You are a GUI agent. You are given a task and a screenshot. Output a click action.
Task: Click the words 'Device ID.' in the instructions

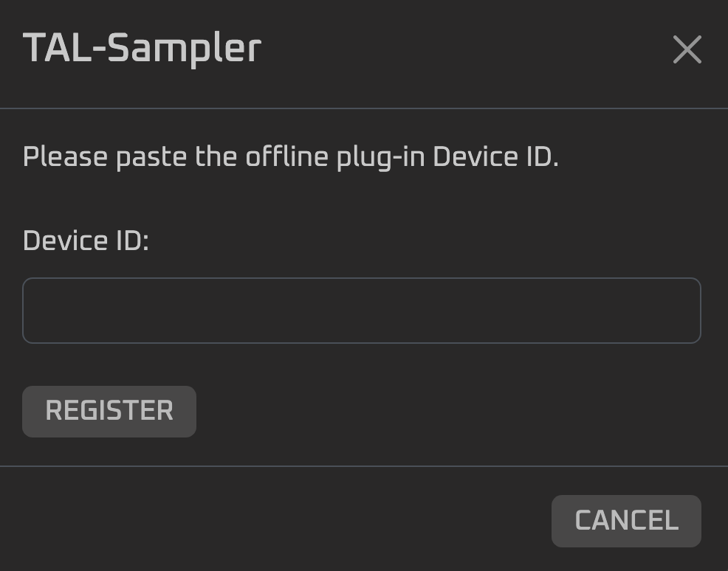point(495,157)
